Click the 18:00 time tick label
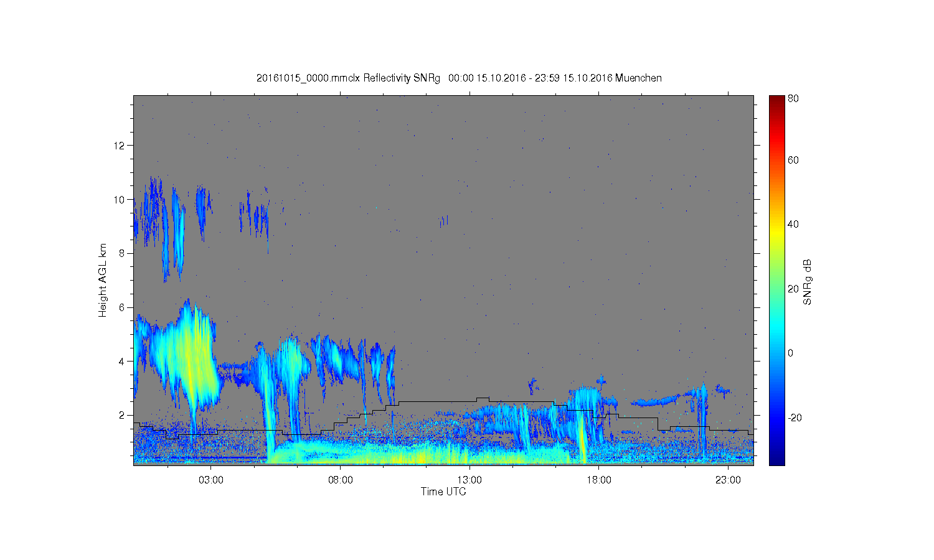Viewport: 934px width, 560px height. (599, 480)
